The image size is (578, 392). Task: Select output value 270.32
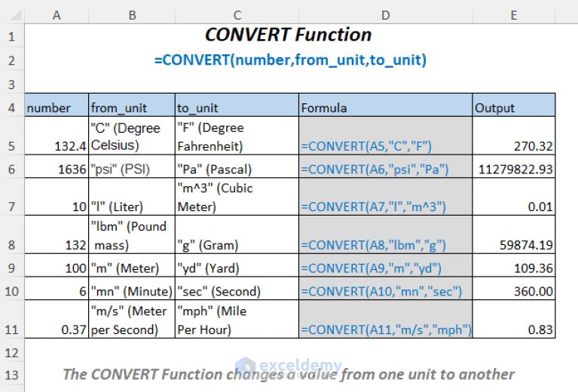[514, 136]
